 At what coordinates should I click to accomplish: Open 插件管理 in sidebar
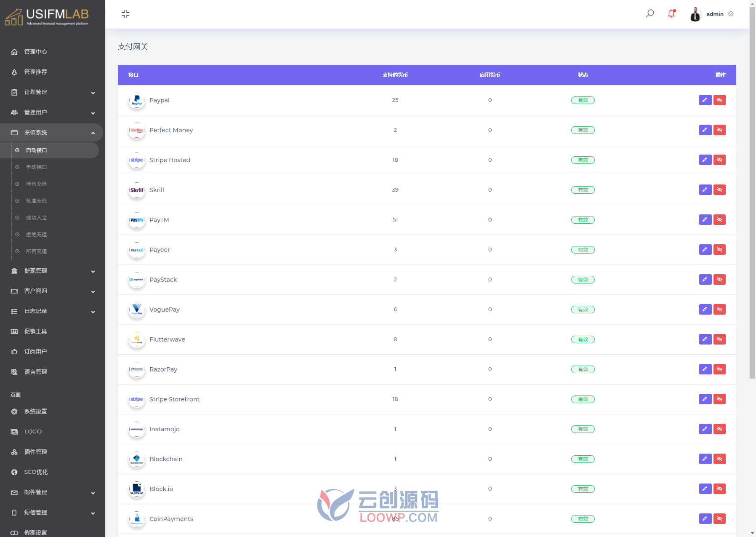(x=51, y=452)
